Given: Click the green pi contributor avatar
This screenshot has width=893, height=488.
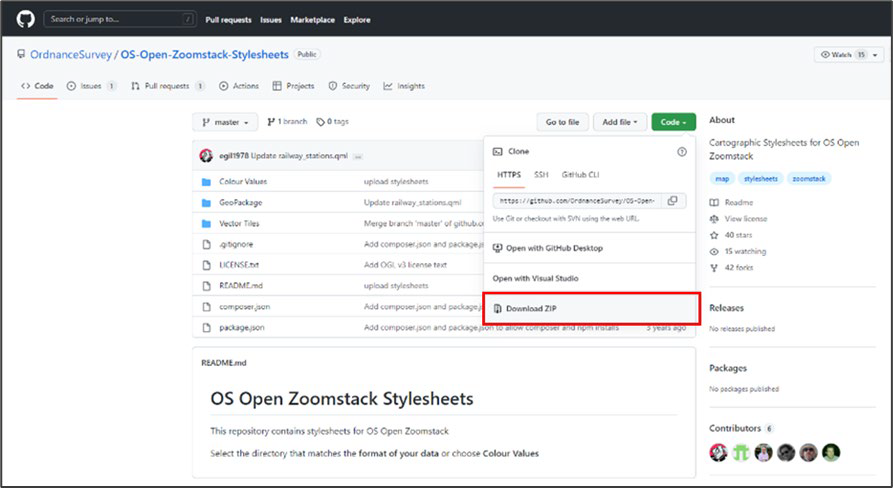Looking at the screenshot, I should tap(740, 453).
